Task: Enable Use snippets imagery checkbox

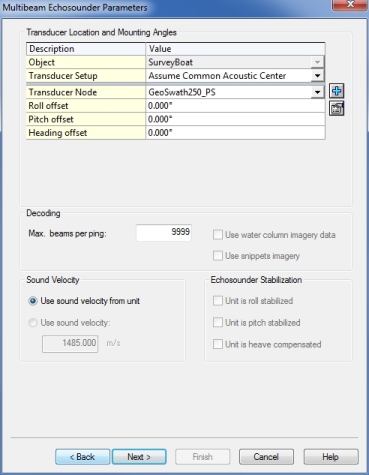Action: [x=218, y=256]
